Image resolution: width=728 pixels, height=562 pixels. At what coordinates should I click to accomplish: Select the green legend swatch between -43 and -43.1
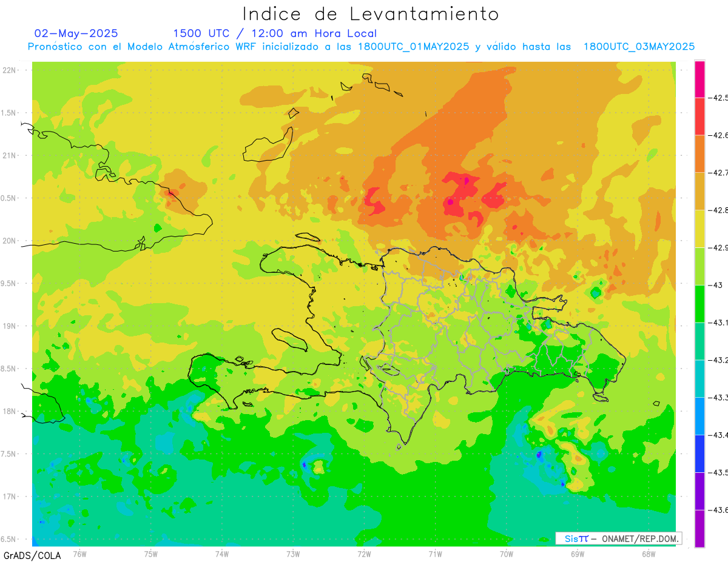tap(699, 304)
